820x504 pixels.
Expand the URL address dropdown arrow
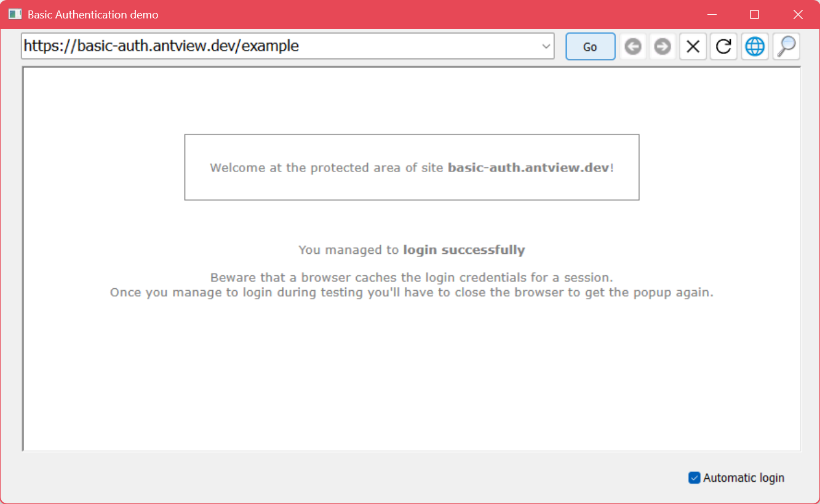pyautogui.click(x=545, y=47)
